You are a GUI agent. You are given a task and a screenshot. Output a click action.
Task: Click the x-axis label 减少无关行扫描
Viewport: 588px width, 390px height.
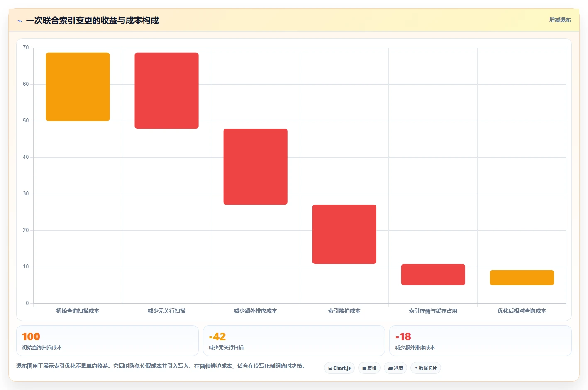click(x=166, y=311)
